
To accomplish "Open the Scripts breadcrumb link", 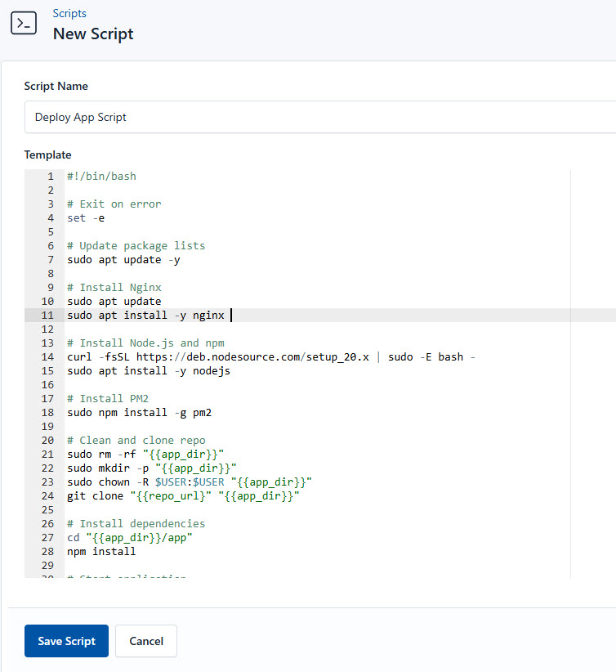I will pos(69,13).
